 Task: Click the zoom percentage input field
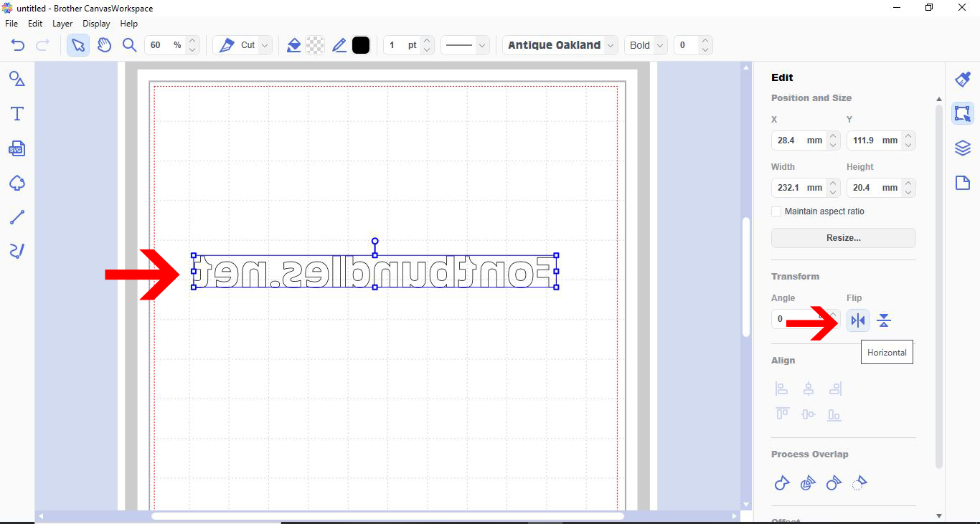point(165,45)
